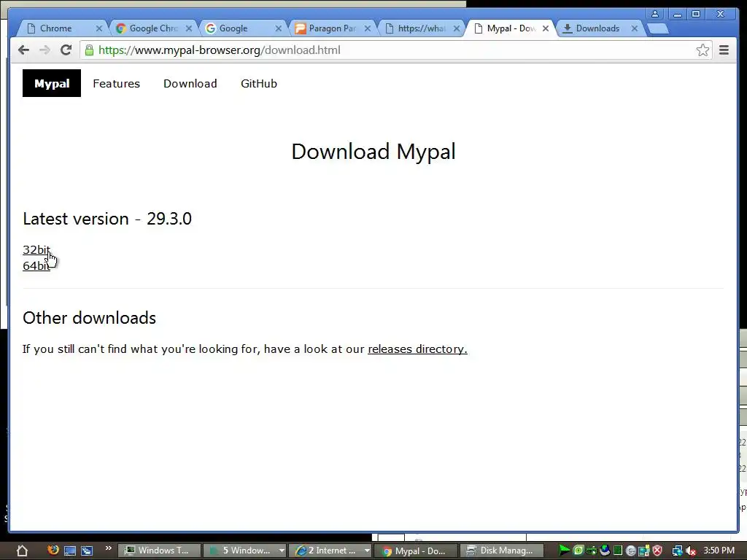Expand the 2 Internet group dropdown arrow
This screenshot has height=560, width=747.
[x=368, y=551]
